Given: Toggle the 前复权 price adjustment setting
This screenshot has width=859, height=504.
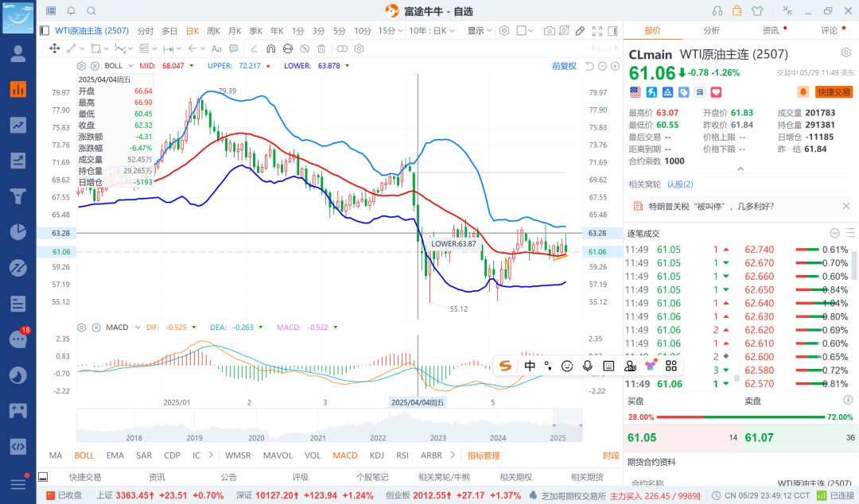Looking at the screenshot, I should [x=564, y=66].
